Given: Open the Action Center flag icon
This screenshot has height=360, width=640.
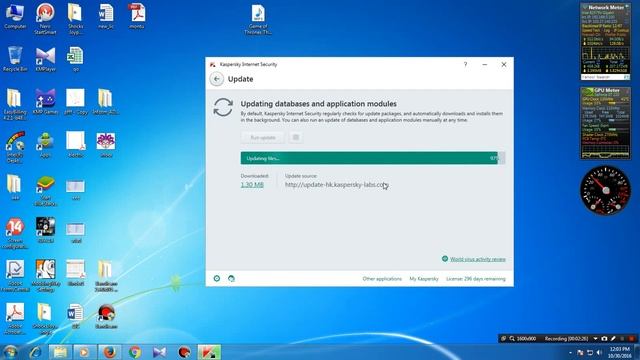Looking at the screenshot, I should [580, 353].
